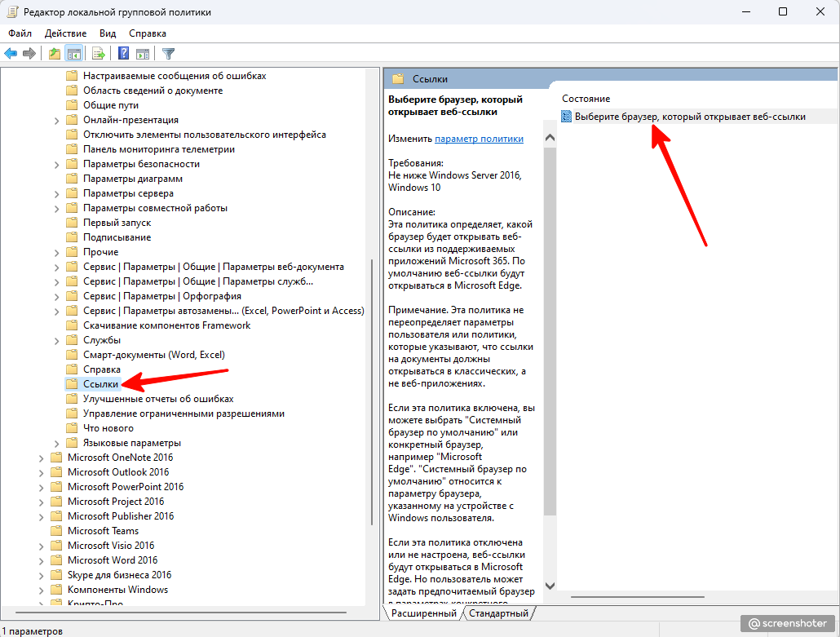Expand the Microsoft OneNote 2016 node
Viewport: 840px width, 637px height.
point(42,458)
